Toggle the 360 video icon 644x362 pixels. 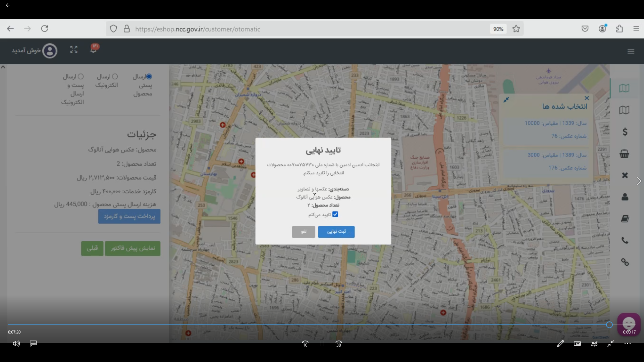tap(594, 344)
